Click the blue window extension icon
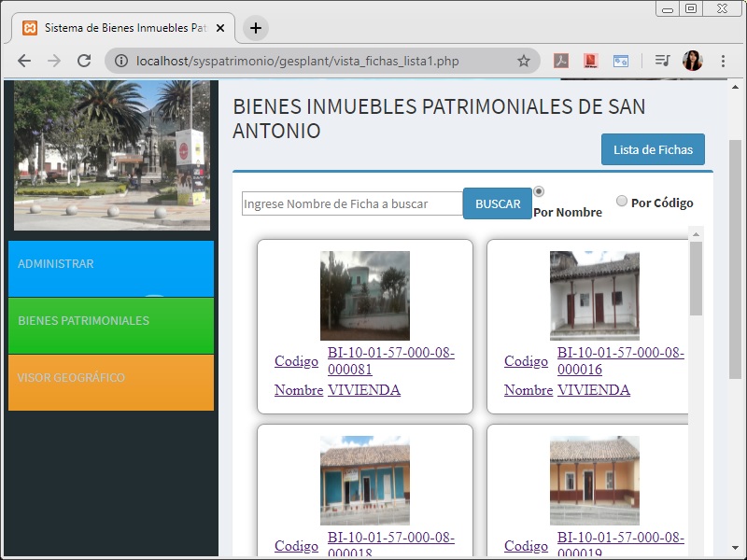Viewport: 747px width, 560px height. pos(620,61)
